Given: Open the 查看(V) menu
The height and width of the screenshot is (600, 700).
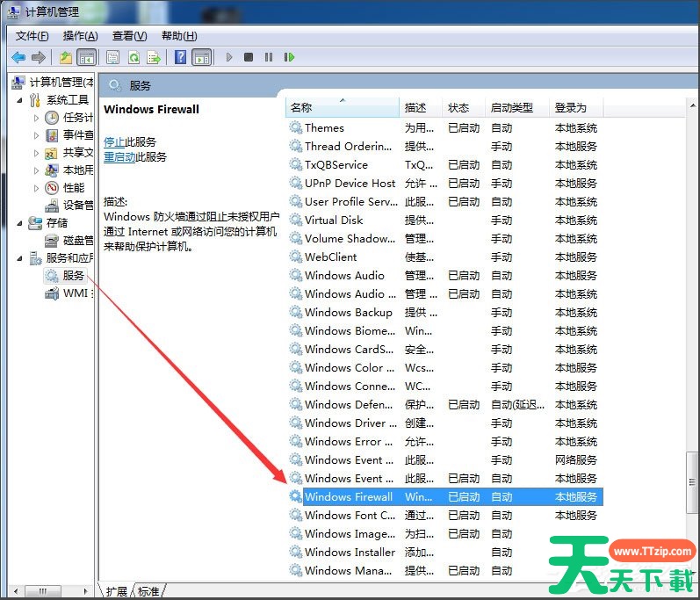Looking at the screenshot, I should [x=129, y=36].
